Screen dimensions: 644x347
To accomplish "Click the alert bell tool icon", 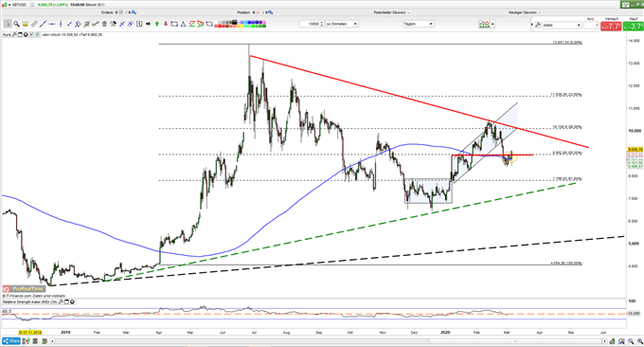I will [x=25, y=24].
